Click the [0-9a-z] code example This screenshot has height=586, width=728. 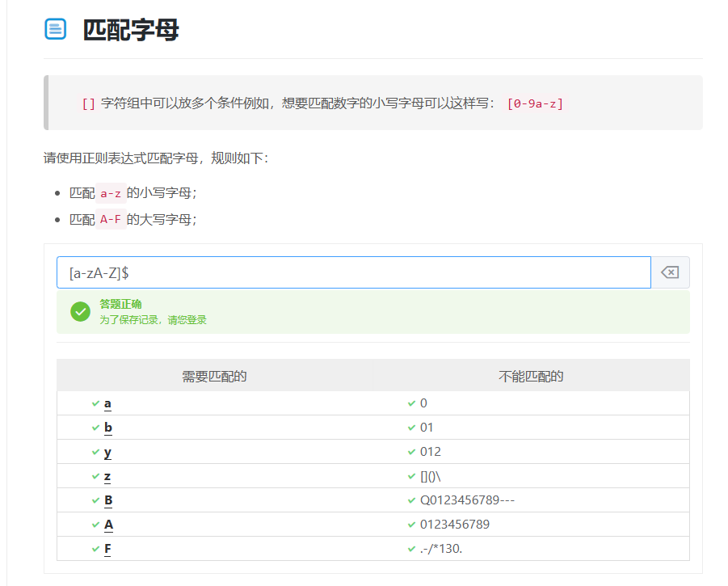click(535, 103)
